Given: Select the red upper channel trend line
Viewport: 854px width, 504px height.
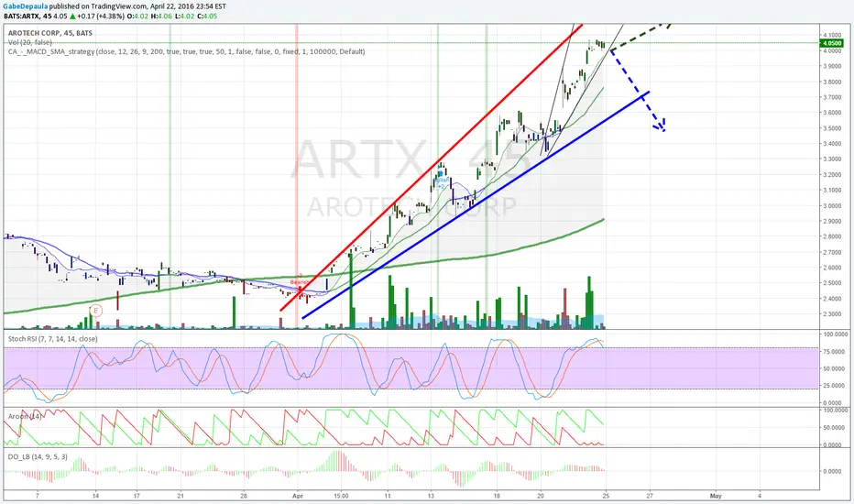Looking at the screenshot, I should (x=432, y=168).
